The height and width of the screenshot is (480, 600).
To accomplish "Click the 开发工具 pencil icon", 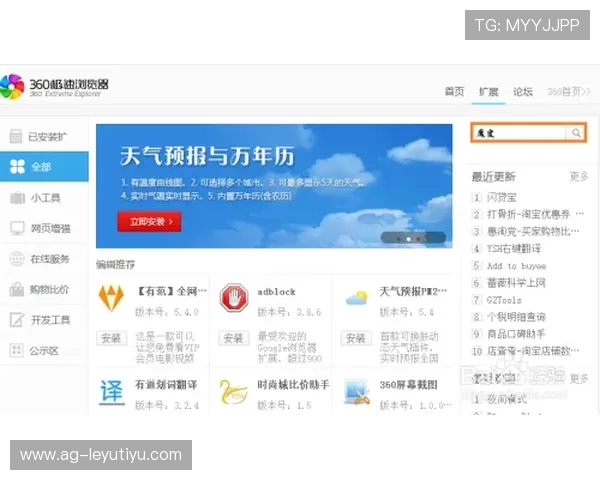I will click(17, 320).
